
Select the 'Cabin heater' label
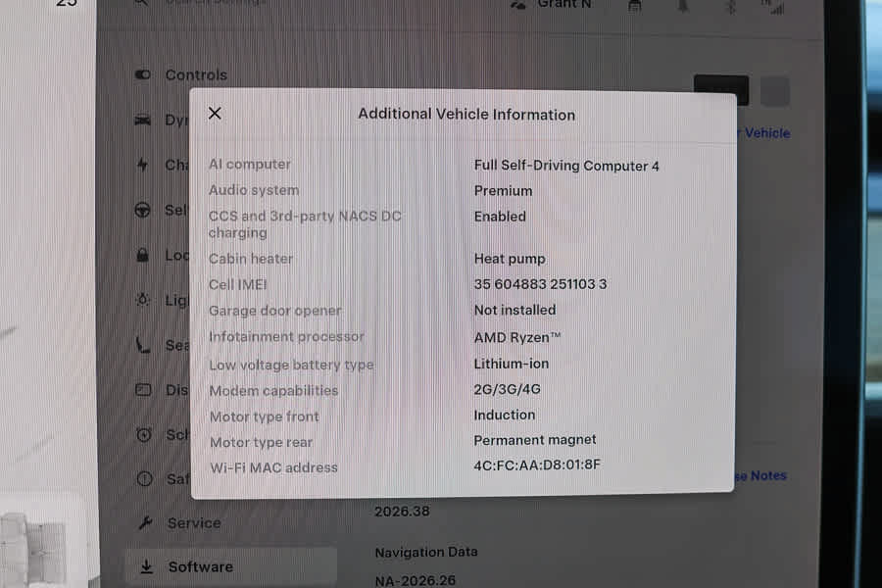coord(251,259)
